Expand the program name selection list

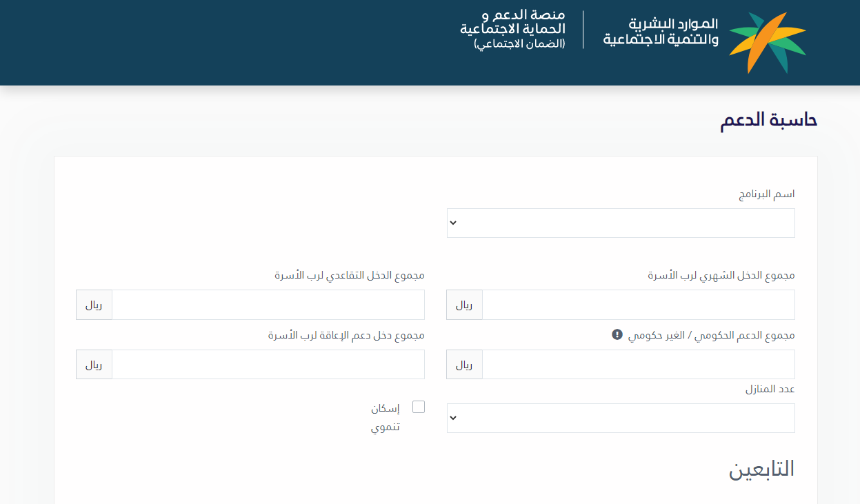tap(621, 223)
